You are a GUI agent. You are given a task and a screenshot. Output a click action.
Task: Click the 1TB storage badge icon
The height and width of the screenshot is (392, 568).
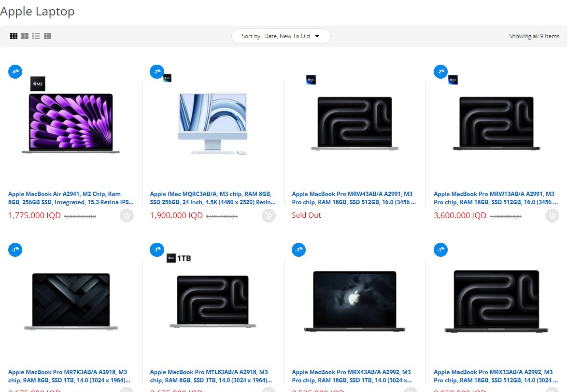coord(179,258)
